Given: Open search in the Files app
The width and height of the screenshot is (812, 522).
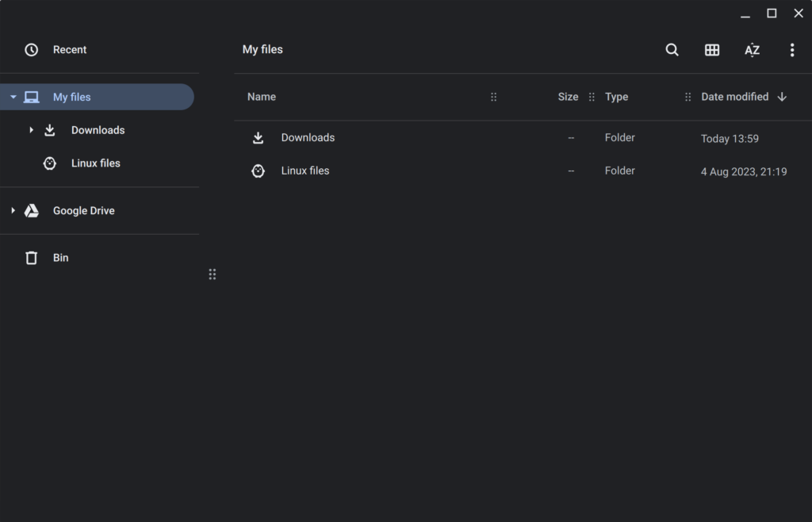Looking at the screenshot, I should coord(672,49).
